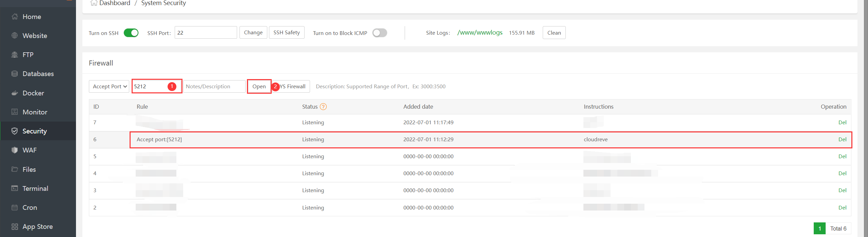Click the Docker whale icon

click(x=15, y=93)
